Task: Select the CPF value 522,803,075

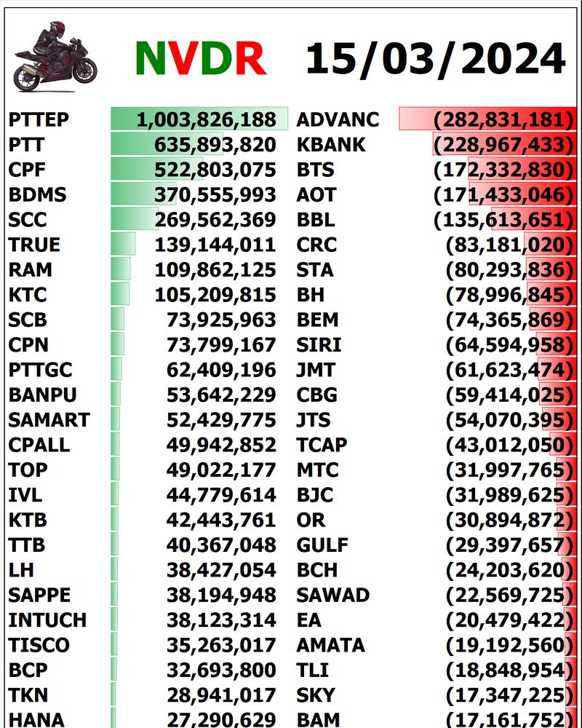Action: coord(215,170)
